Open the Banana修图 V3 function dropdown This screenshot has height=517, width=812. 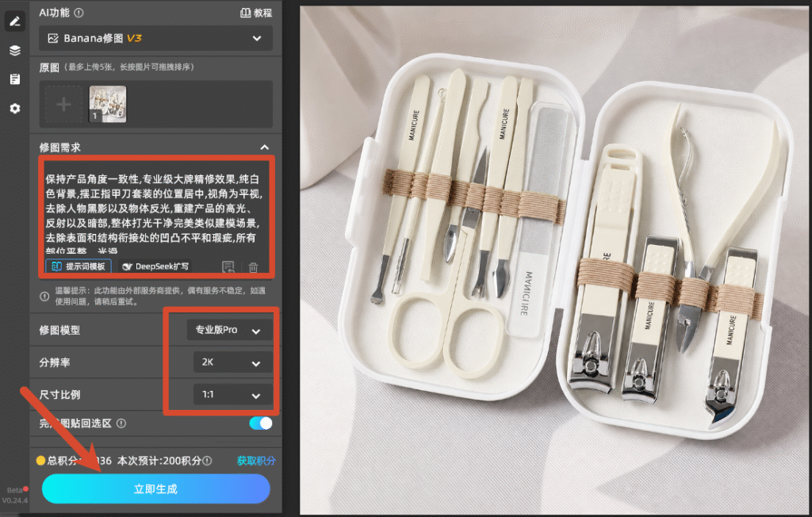(x=155, y=38)
